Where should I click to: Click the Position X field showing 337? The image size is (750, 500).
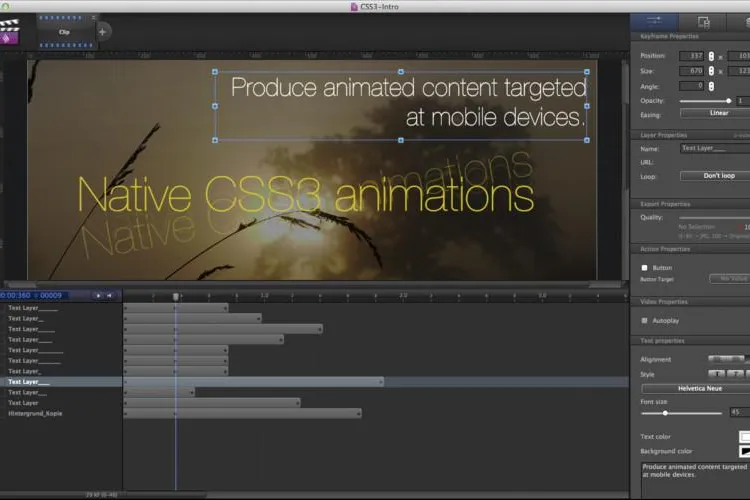click(692, 56)
